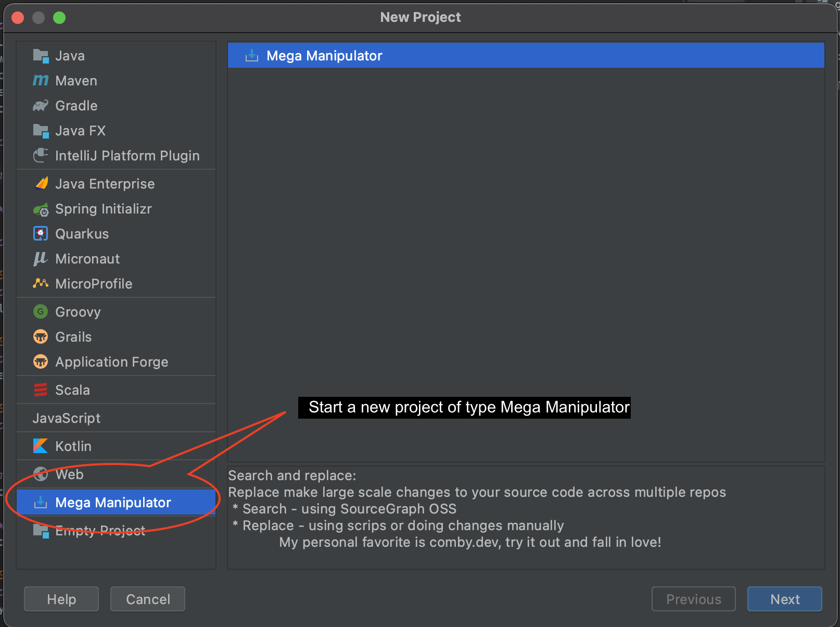Select the Micronaut mu icon
The width and height of the screenshot is (840, 627).
point(41,259)
